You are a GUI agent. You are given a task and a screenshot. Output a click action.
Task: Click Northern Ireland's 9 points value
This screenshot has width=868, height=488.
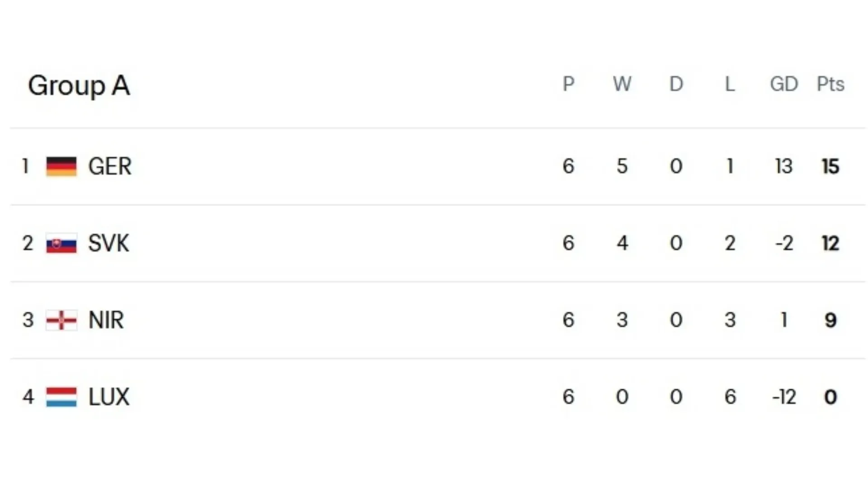(830, 320)
